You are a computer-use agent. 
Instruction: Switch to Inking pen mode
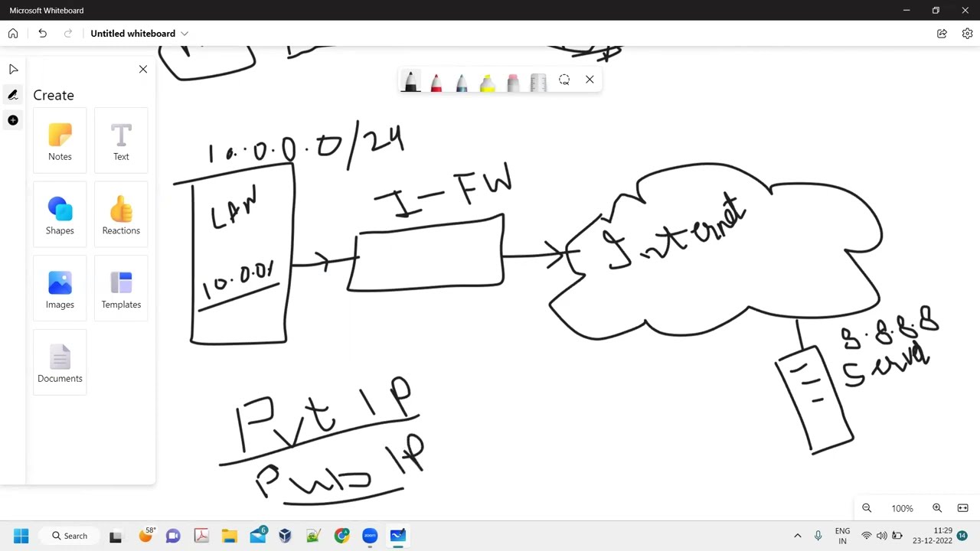(x=13, y=95)
